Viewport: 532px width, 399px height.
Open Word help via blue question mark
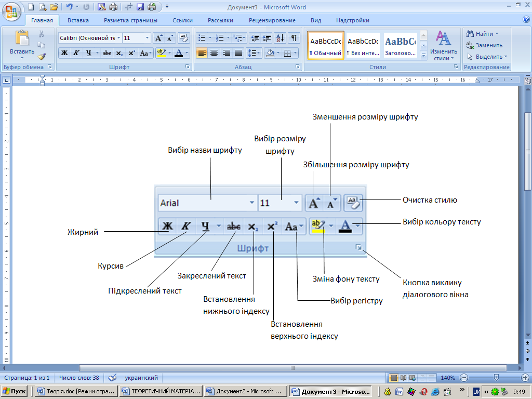click(x=526, y=19)
